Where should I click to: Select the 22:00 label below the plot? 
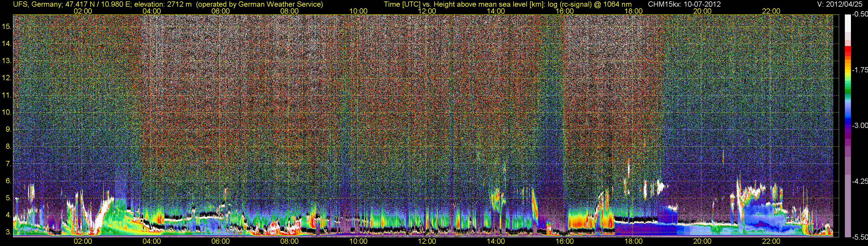coord(771,241)
